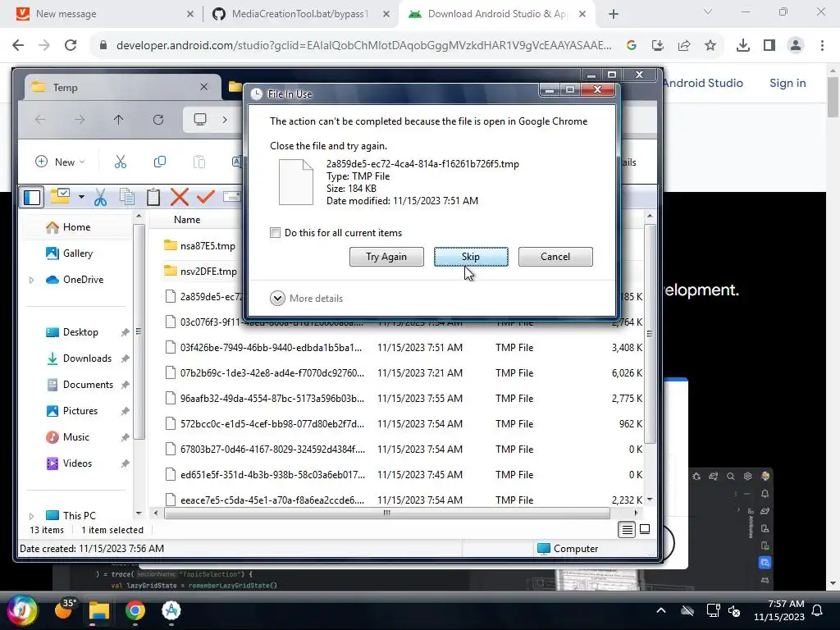Open Chrome three-dot menu
The width and height of the screenshot is (840, 630).
click(822, 46)
